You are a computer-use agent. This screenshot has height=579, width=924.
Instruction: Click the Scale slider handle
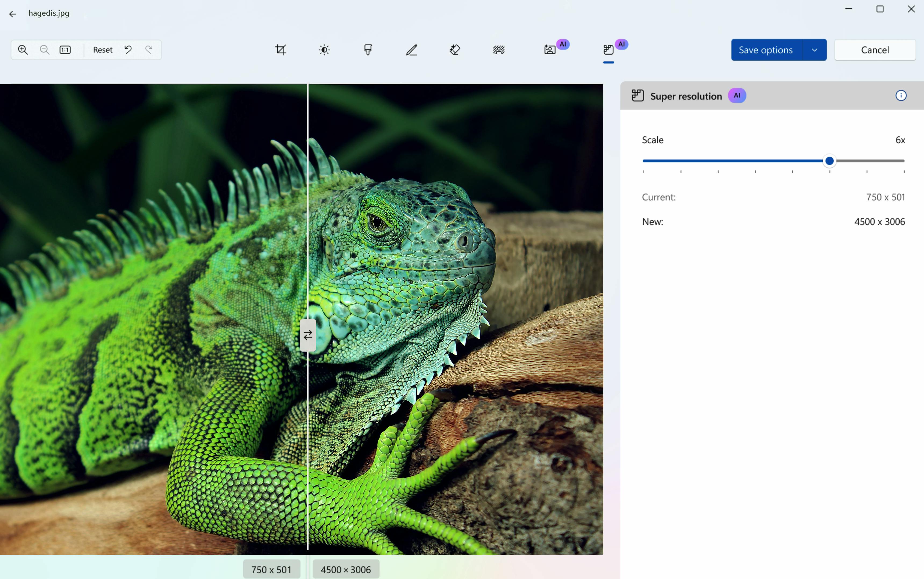click(829, 161)
